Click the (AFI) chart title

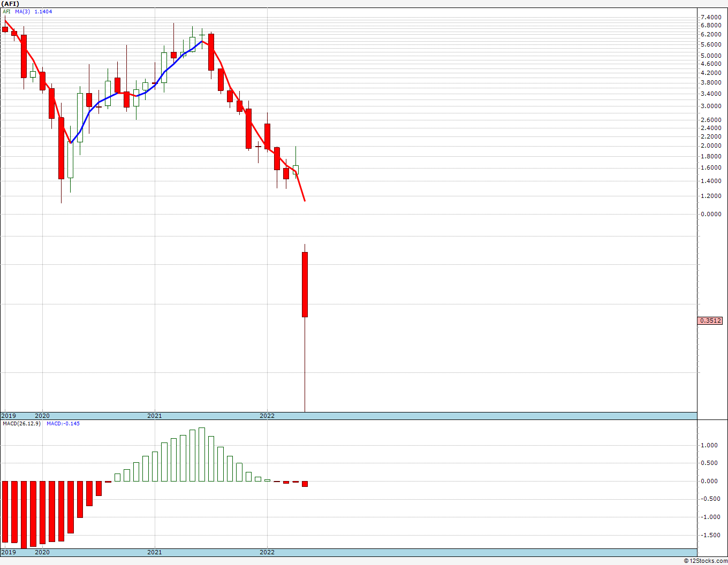point(10,4)
